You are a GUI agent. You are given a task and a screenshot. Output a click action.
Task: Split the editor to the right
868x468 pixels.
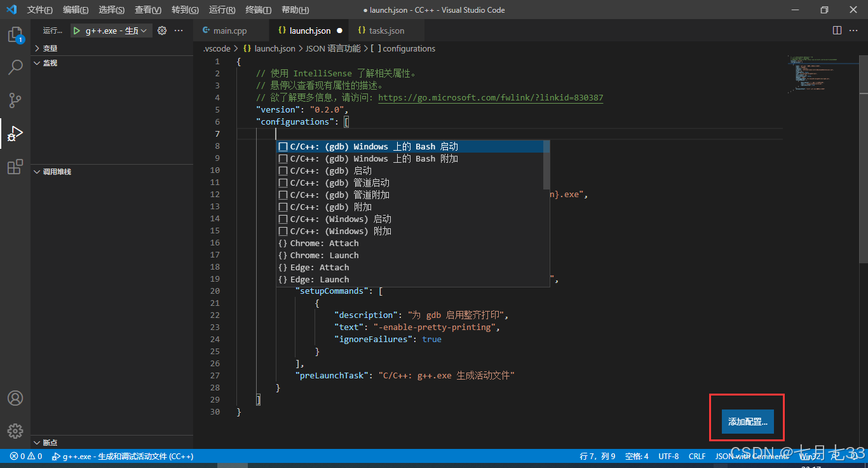pyautogui.click(x=837, y=31)
